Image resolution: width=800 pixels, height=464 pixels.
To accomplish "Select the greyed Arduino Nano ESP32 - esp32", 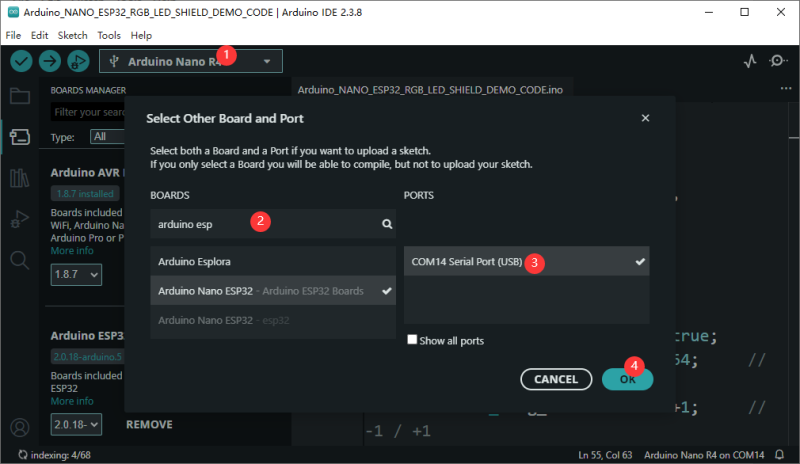I will [273, 320].
